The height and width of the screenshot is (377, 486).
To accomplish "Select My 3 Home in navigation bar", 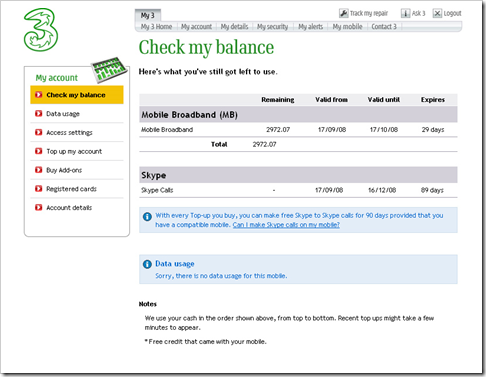I will [156, 27].
